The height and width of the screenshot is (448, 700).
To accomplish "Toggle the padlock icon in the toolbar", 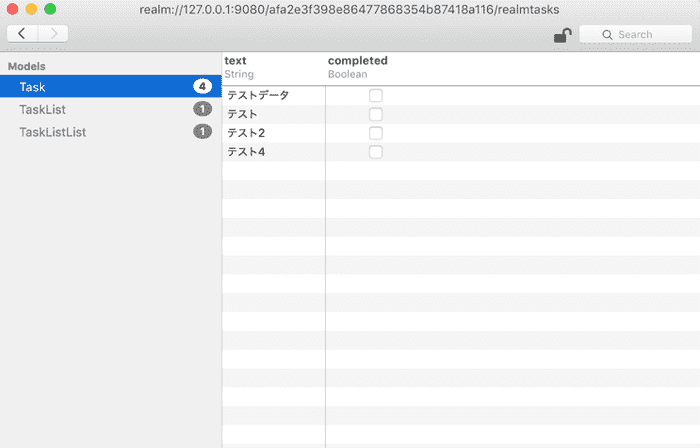I will pyautogui.click(x=563, y=36).
